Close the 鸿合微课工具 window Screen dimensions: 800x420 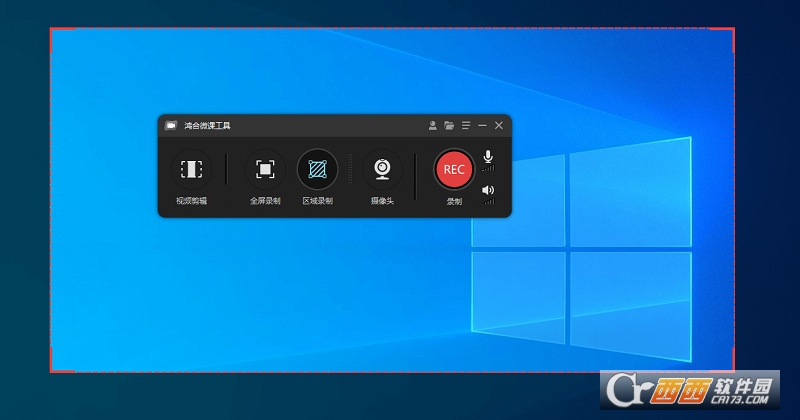click(x=499, y=126)
